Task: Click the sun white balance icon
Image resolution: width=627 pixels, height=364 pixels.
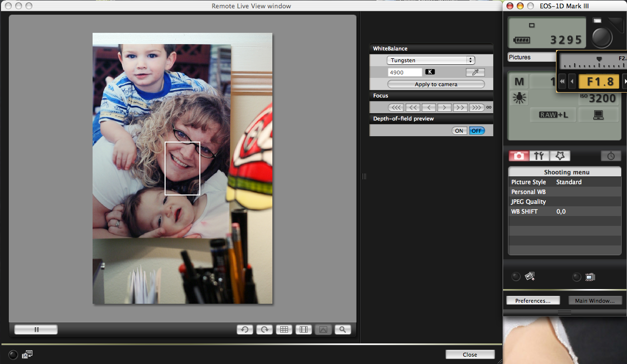Action: tap(519, 98)
